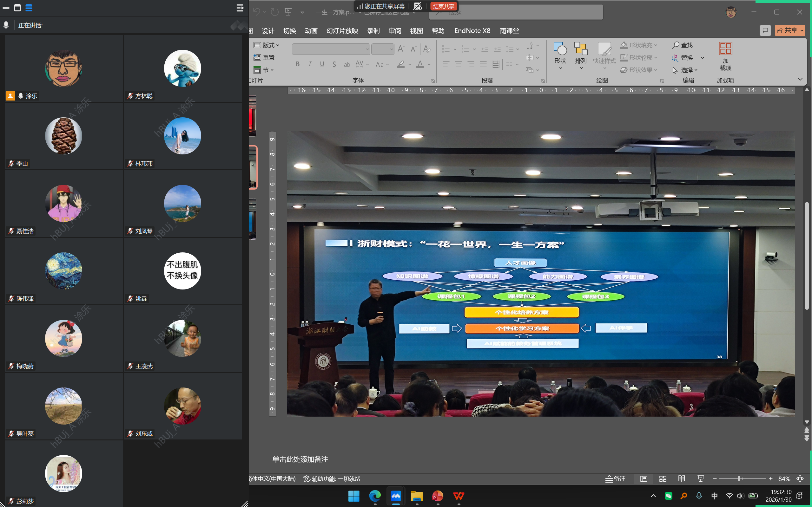Open WeChat from system tray
The height and width of the screenshot is (507, 812).
(x=668, y=496)
